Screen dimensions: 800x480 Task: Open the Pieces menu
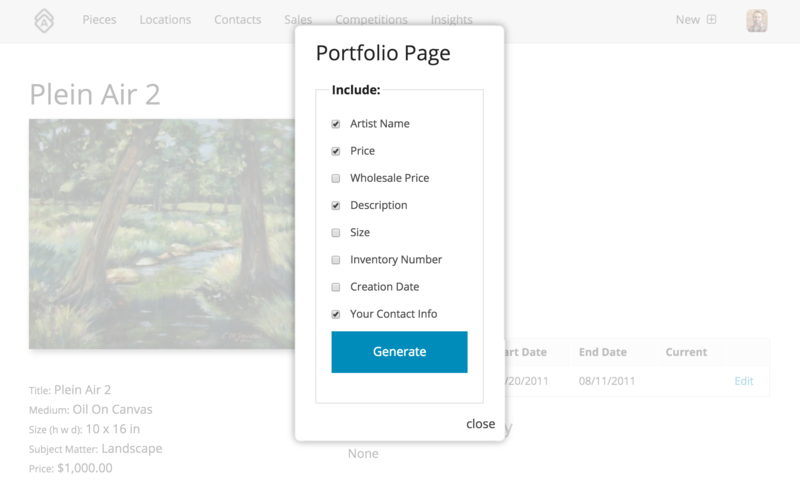[x=99, y=19]
